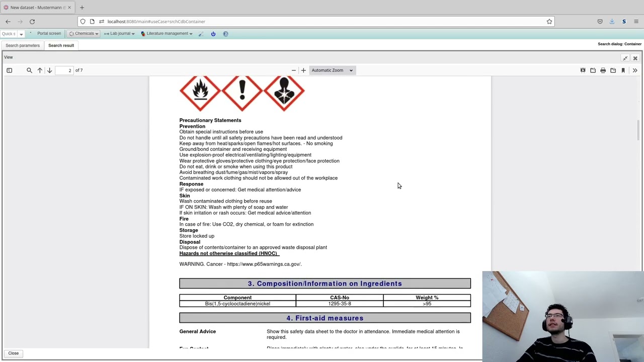
Task: Print the PDF document
Action: [603, 70]
